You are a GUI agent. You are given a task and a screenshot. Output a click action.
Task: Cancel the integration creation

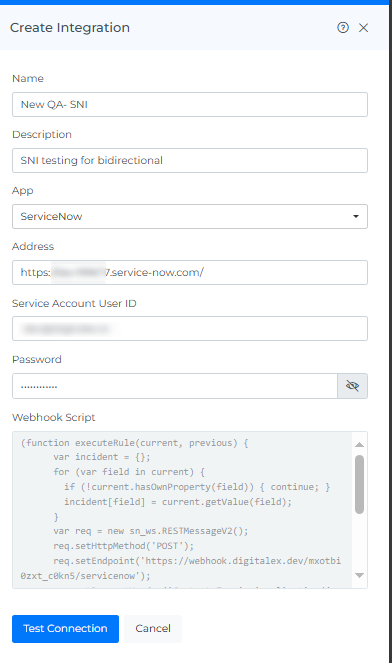coord(153,629)
